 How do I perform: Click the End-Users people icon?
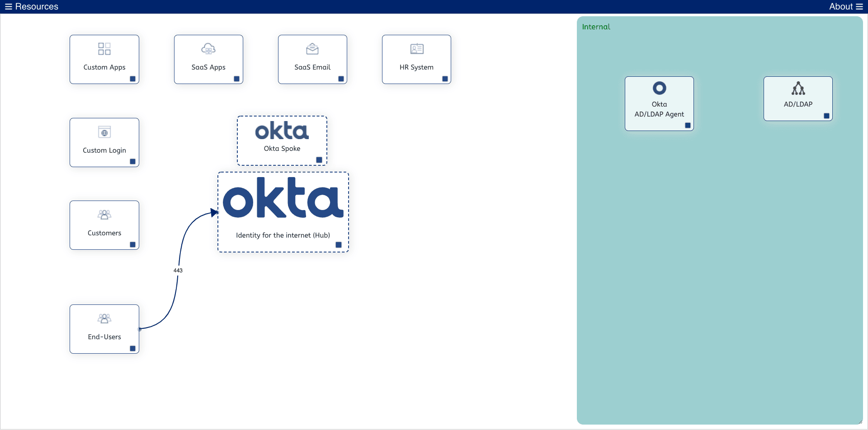(x=104, y=318)
